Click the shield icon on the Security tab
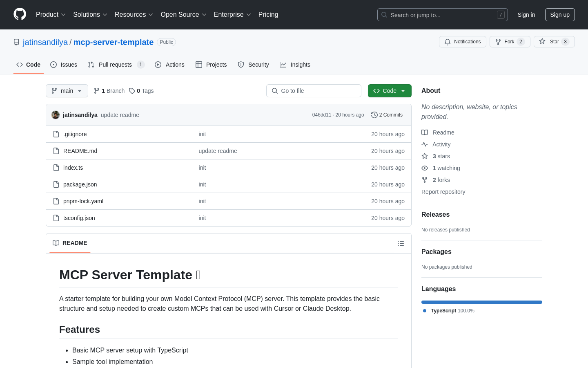The height and width of the screenshot is (368, 588). [x=241, y=65]
